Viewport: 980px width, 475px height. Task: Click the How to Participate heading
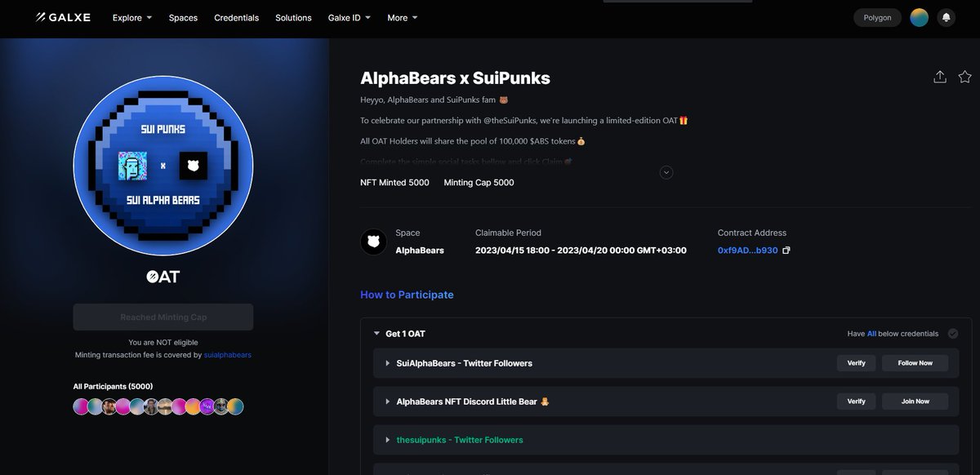click(x=407, y=295)
